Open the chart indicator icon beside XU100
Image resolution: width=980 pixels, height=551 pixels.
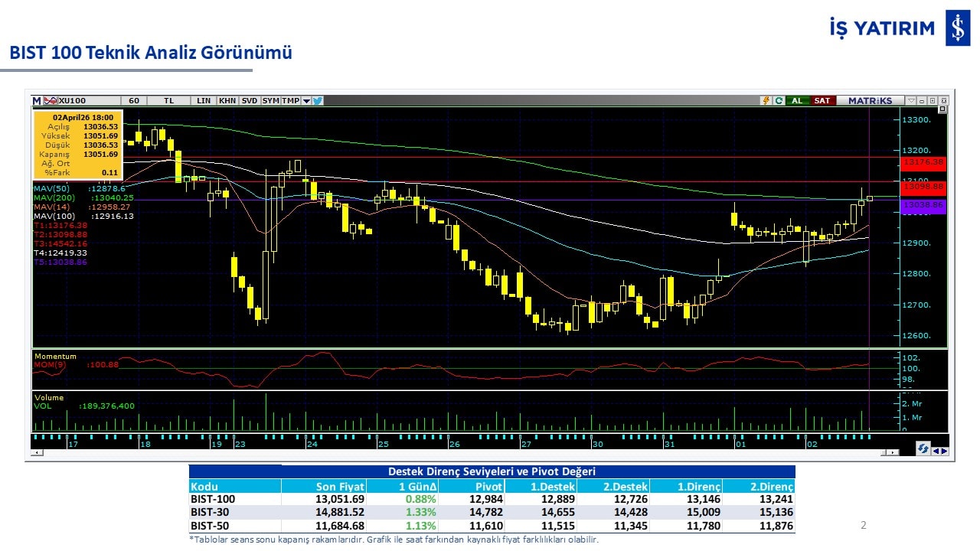50,100
